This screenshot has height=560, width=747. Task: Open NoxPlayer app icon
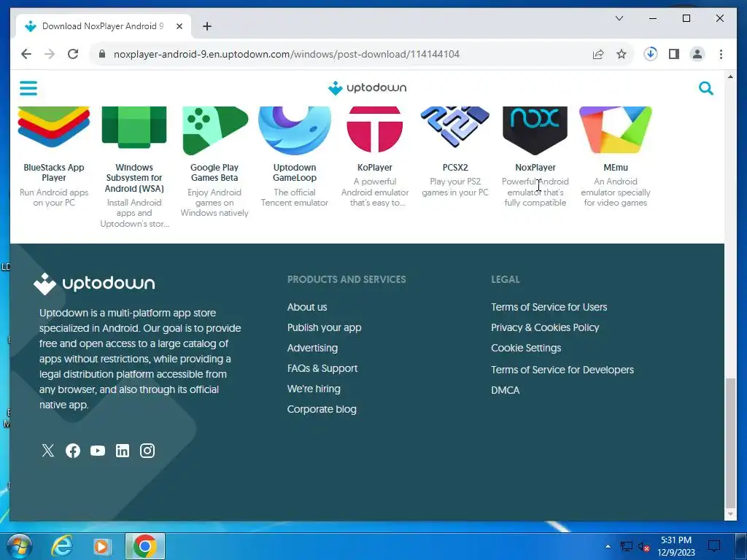click(535, 130)
